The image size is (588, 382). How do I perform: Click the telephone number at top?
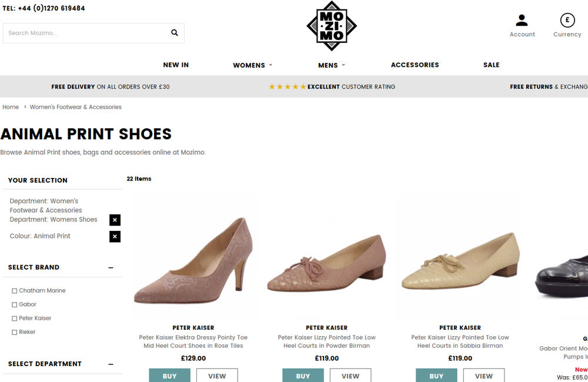coord(44,8)
